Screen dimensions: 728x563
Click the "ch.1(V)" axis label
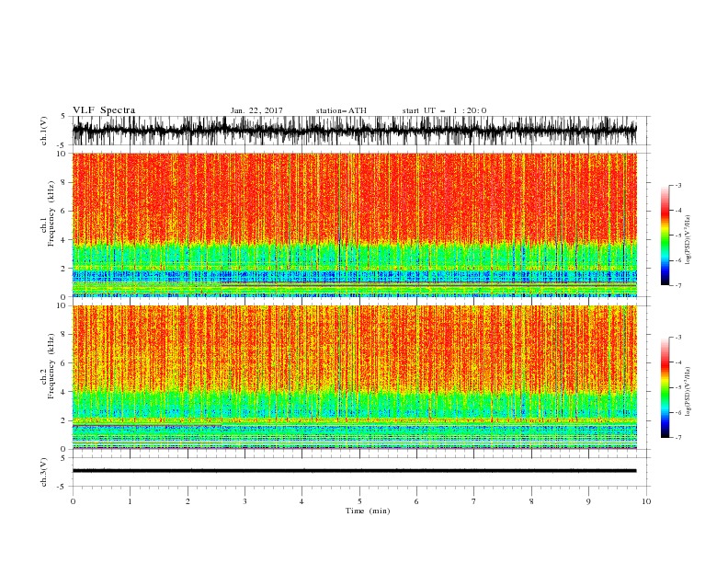[44, 131]
